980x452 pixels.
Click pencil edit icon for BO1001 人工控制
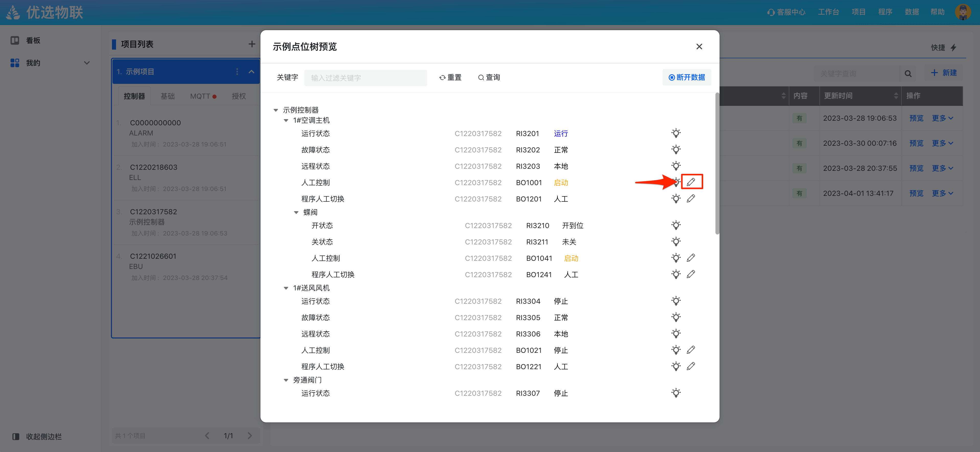[691, 182]
